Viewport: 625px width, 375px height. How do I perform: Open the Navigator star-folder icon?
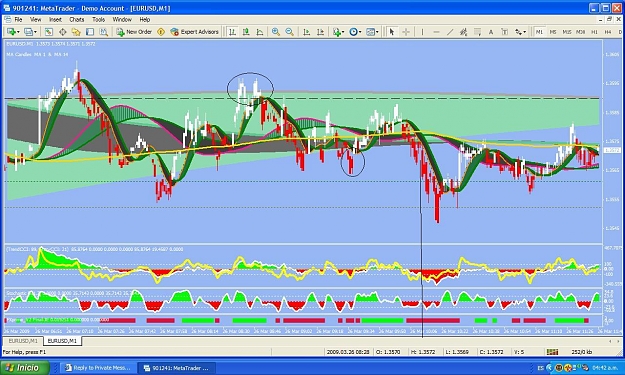(76, 32)
